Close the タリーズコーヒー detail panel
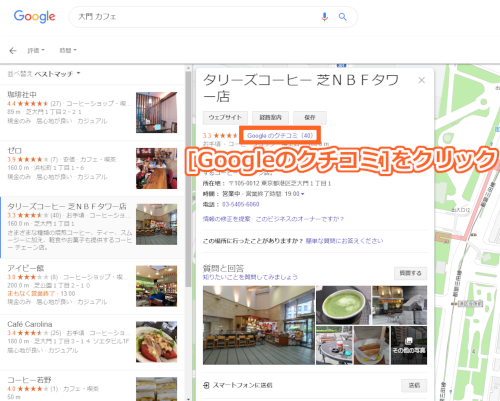The width and height of the screenshot is (500, 401). coord(421,80)
